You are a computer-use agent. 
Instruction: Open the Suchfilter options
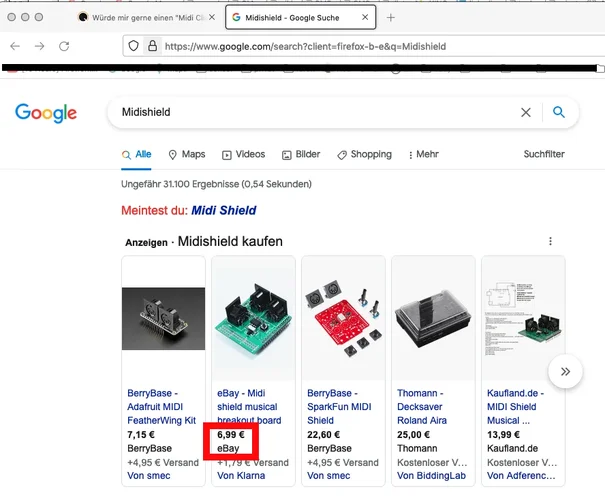click(544, 155)
